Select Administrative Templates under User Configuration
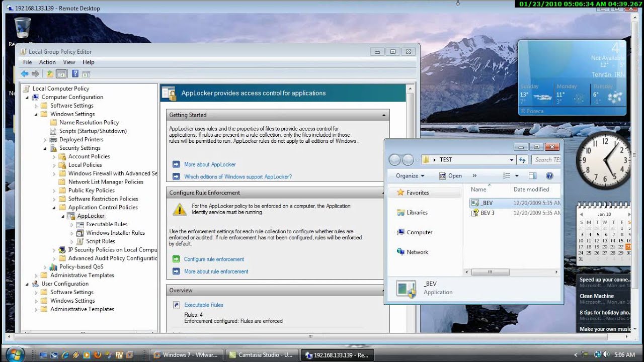Screen dimensions: 644x362 (82, 309)
